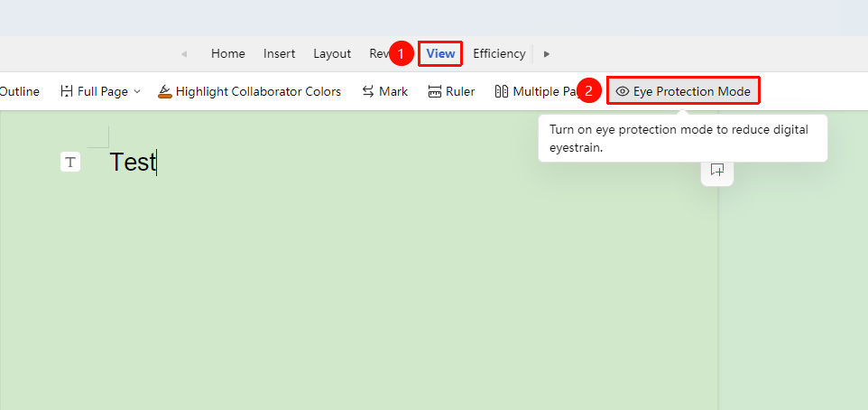Click the Ruler icon
The image size is (868, 410).
click(x=435, y=91)
